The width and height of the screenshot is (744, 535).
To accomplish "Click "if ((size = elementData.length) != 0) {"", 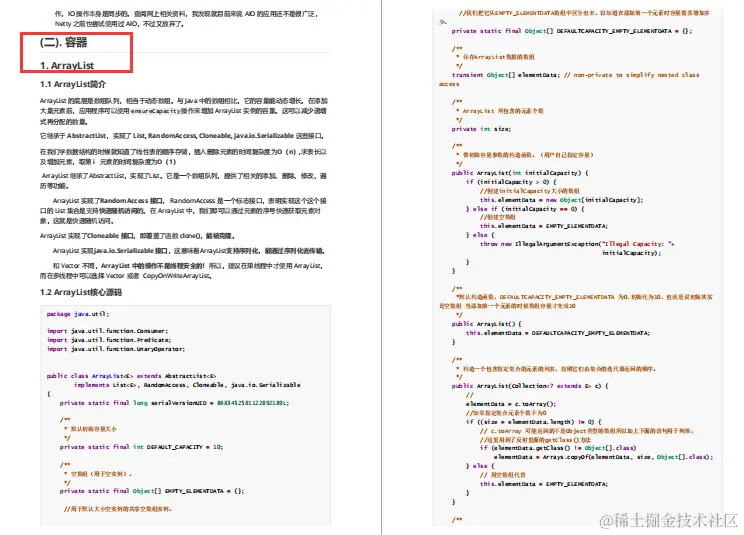I will (x=534, y=421).
